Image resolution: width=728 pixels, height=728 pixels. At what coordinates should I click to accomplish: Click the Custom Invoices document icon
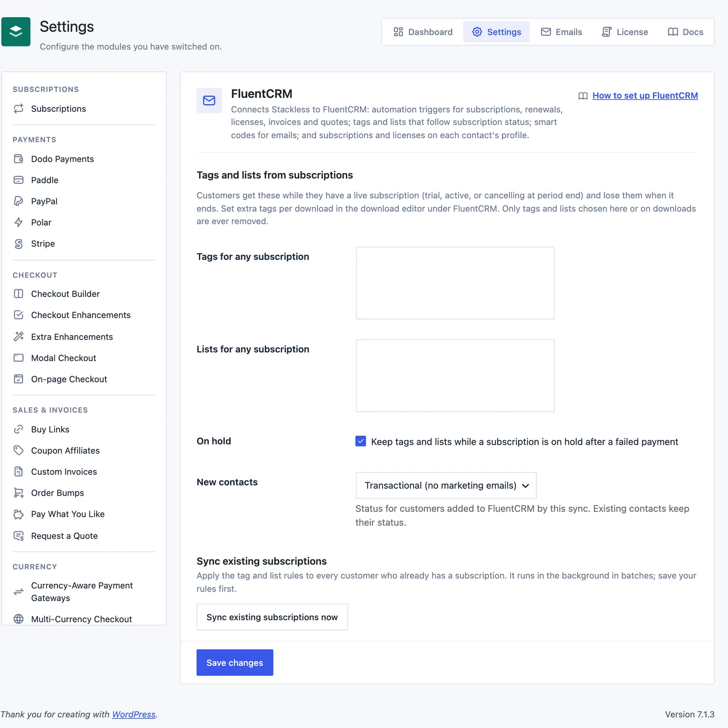click(x=19, y=472)
